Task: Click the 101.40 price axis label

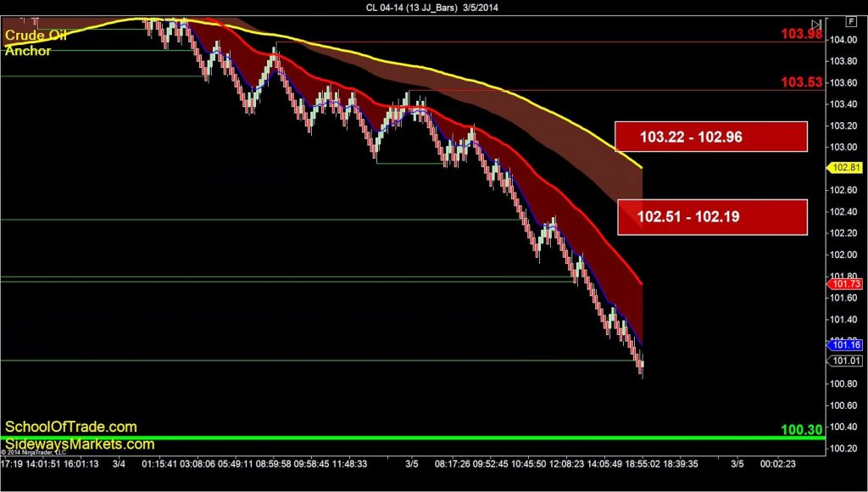Action: coord(842,319)
